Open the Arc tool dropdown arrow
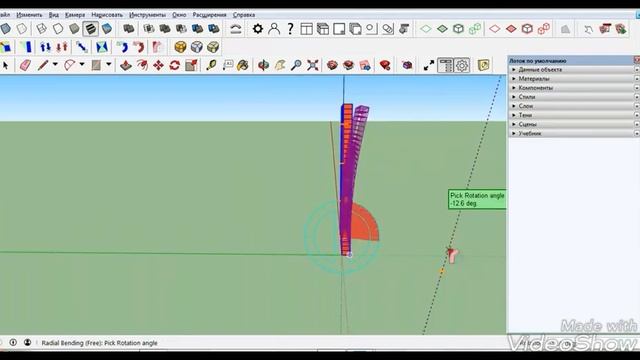The height and width of the screenshot is (360, 640). click(x=82, y=64)
